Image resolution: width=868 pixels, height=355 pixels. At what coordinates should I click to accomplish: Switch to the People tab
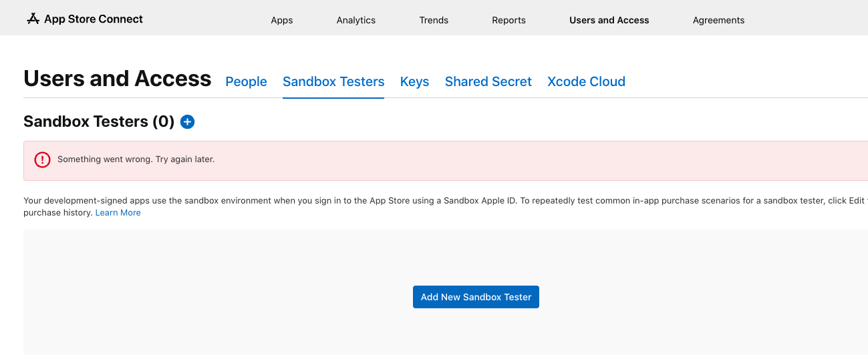[x=246, y=81]
